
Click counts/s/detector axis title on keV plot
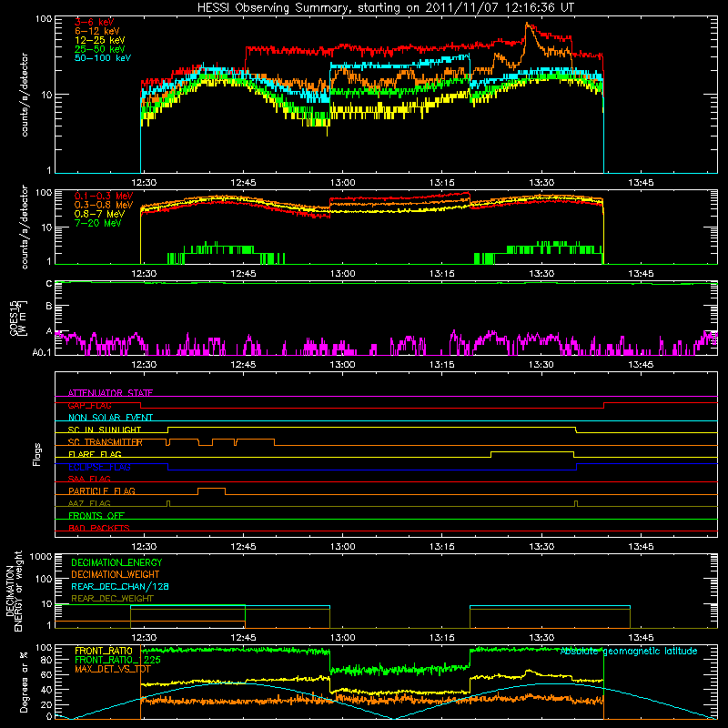coord(25,95)
